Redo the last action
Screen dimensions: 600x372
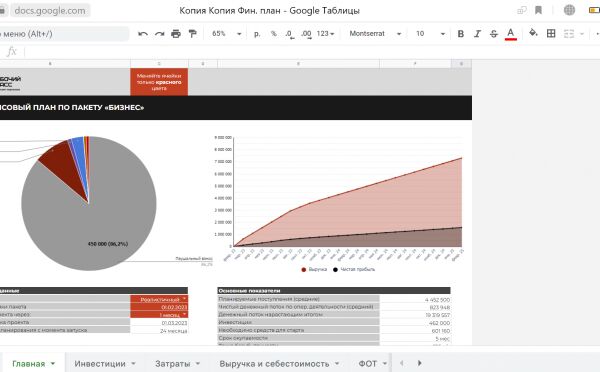coord(159,34)
